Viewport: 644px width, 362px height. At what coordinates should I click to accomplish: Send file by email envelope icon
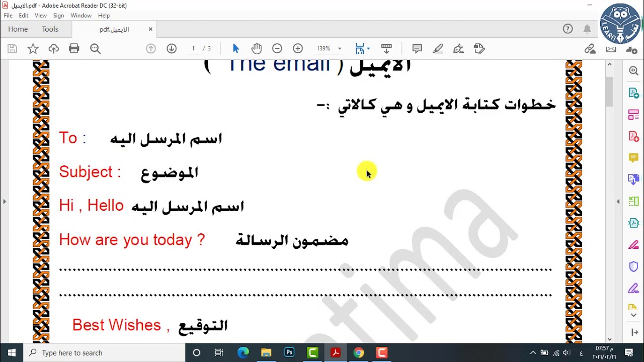(611, 49)
